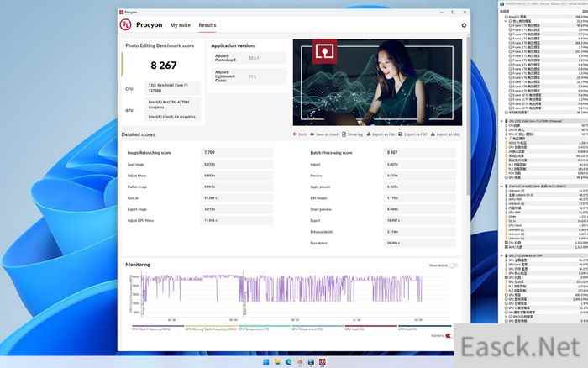Click the Adjust GPU filters row label
The image size is (588, 368).
140,221
